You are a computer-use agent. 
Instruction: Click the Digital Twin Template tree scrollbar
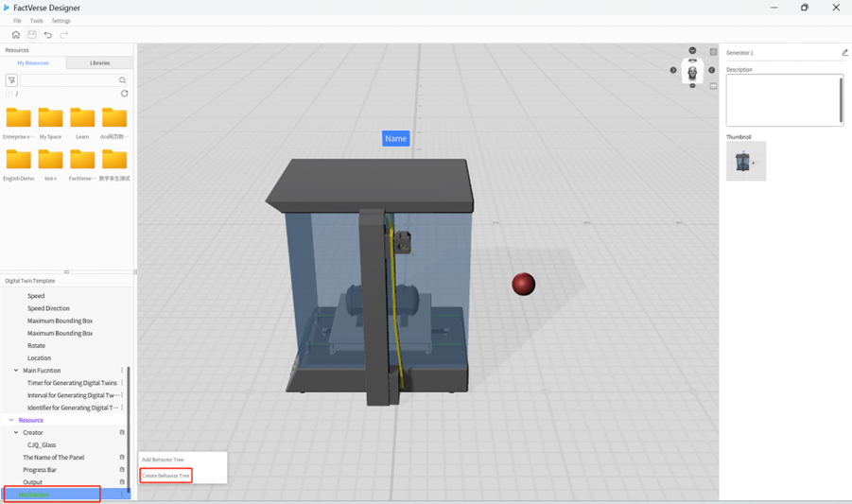[x=129, y=429]
